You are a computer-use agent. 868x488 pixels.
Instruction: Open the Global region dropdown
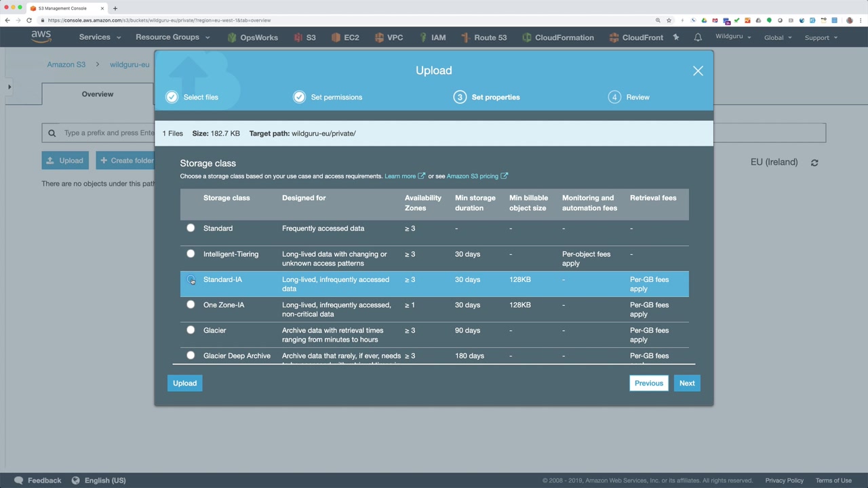(x=778, y=37)
